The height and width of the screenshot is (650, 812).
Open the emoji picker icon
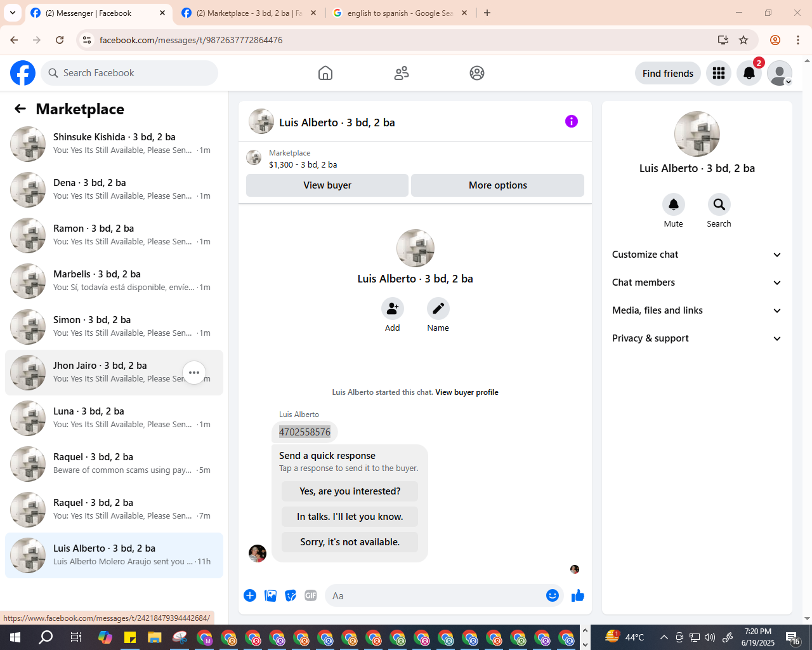553,595
